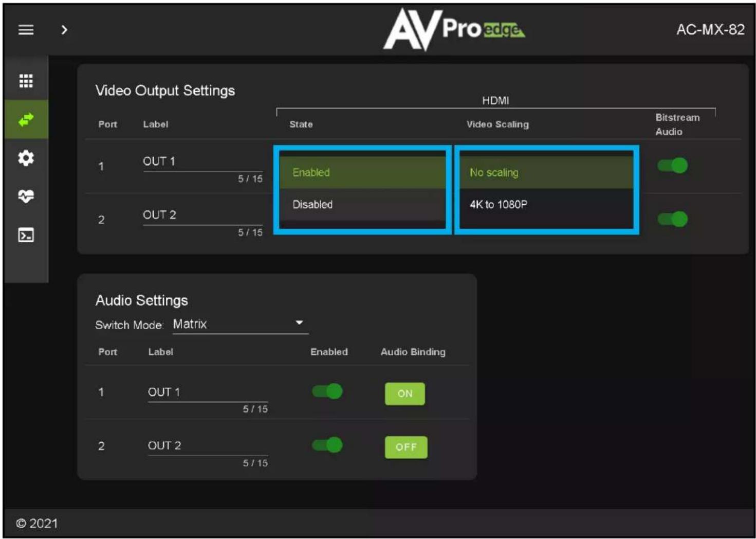The height and width of the screenshot is (539, 756).
Task: Click the AC-MX-82 model name
Action: point(710,30)
